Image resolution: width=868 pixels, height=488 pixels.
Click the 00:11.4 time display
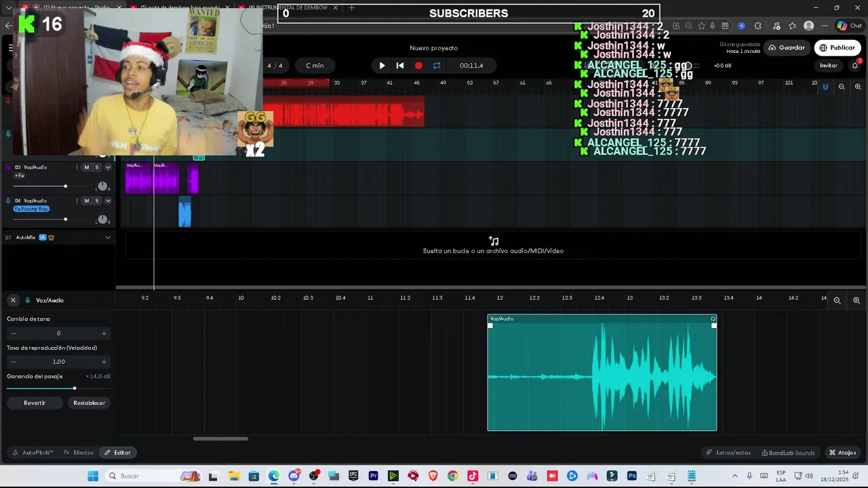click(x=471, y=66)
